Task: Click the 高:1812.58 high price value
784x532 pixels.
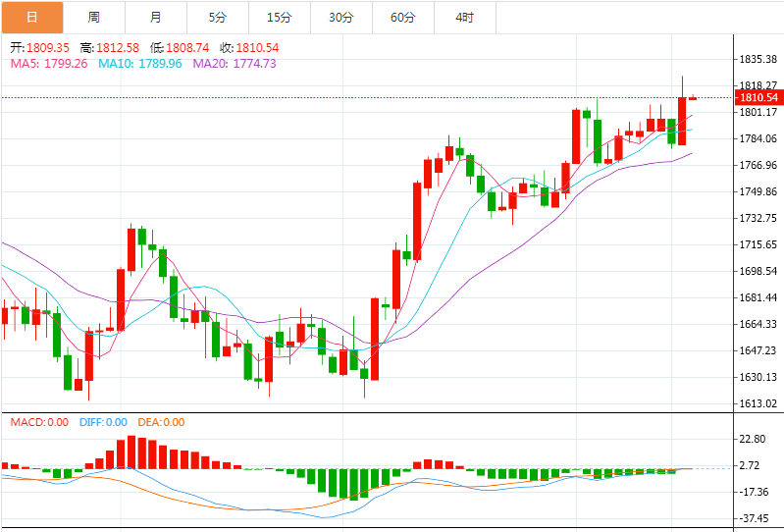Action: pyautogui.click(x=110, y=48)
